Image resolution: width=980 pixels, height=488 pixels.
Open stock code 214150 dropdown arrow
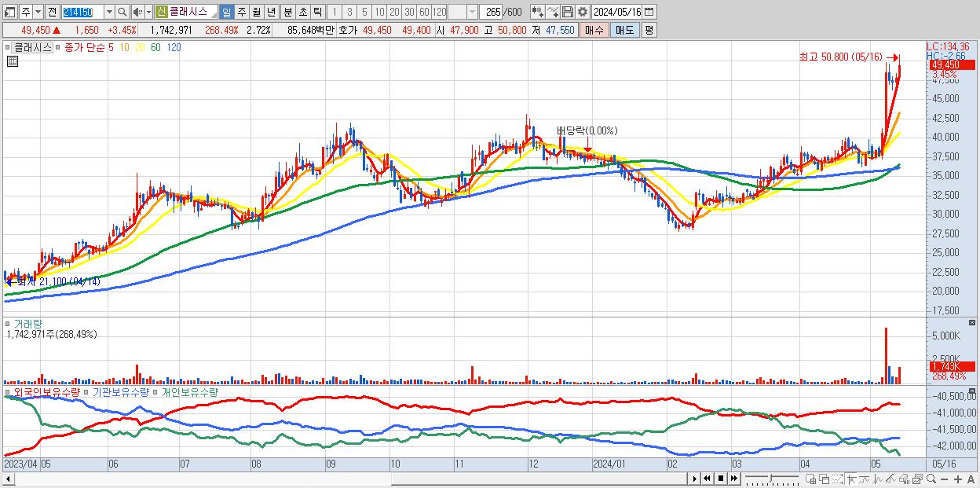pos(109,12)
